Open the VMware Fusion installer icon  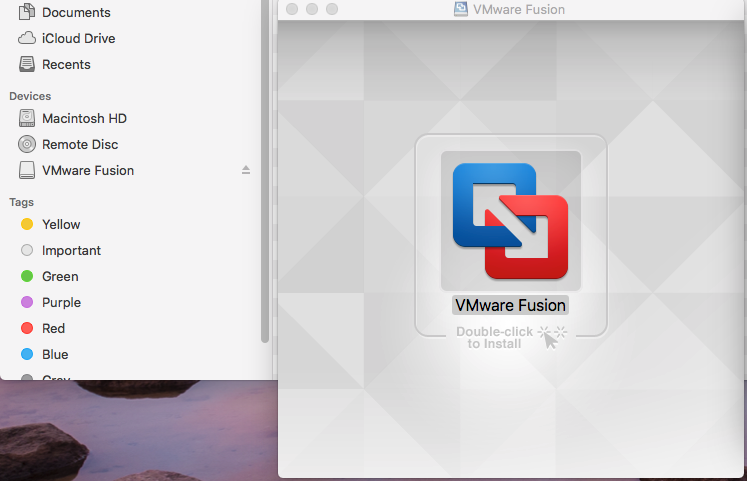pos(511,220)
